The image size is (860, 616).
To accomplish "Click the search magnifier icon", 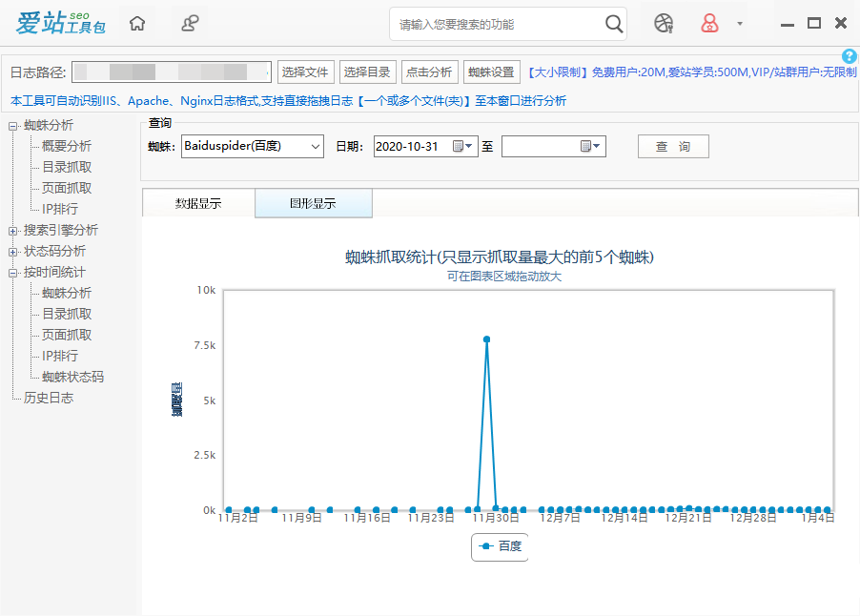I will [x=615, y=24].
